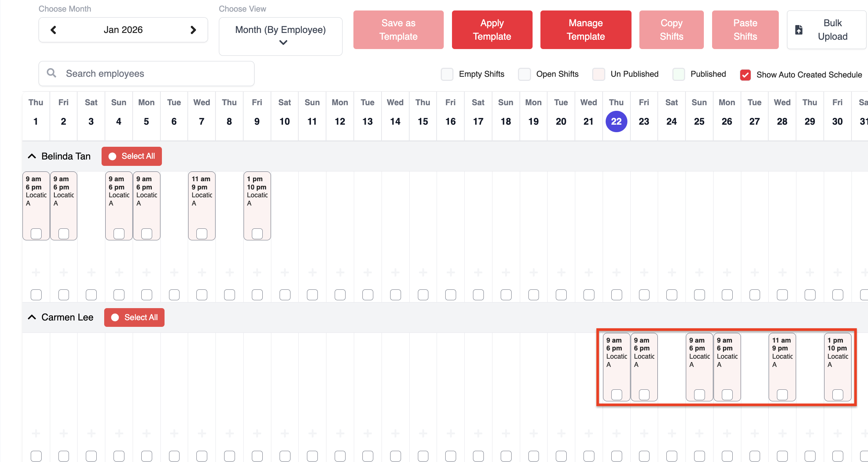The image size is (868, 462).
Task: Toggle the Un Published color filter swatch
Action: (599, 74)
